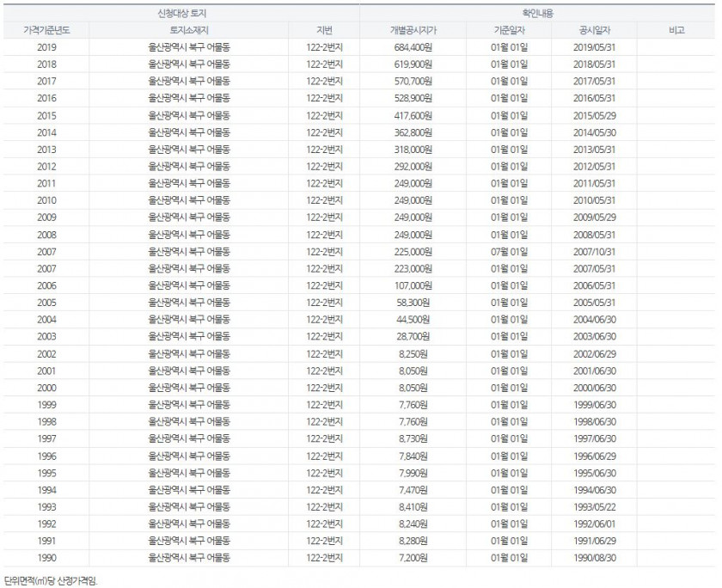Select the 225,000원 price cell

pyautogui.click(x=413, y=252)
